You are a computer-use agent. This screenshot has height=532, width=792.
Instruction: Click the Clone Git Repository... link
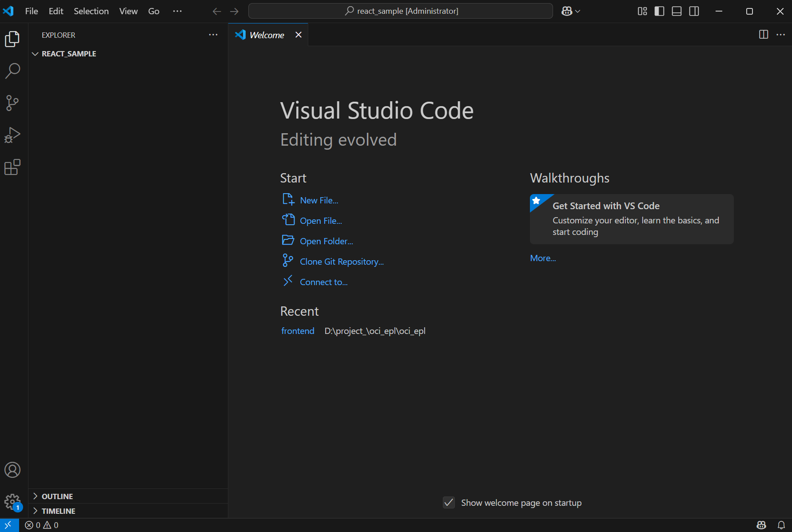click(x=342, y=262)
